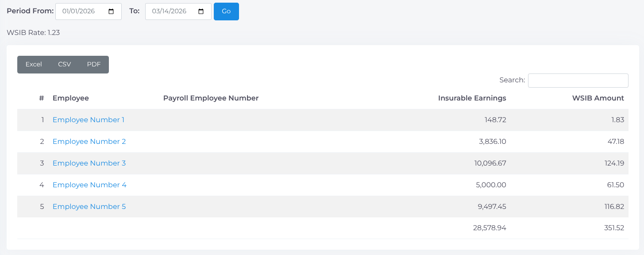Download the report as CSV
Image resolution: width=644 pixels, height=255 pixels.
click(x=64, y=65)
